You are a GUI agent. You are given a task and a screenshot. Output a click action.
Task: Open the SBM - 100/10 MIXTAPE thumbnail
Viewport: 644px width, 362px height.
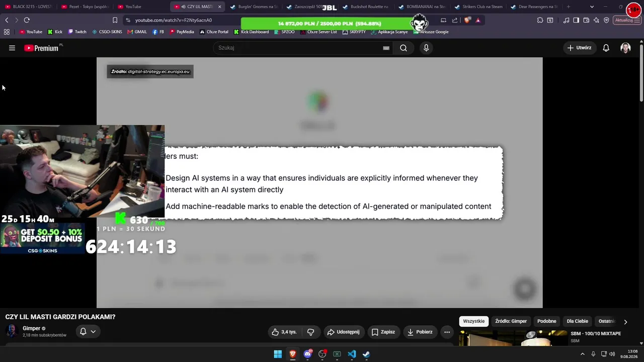click(x=513, y=338)
